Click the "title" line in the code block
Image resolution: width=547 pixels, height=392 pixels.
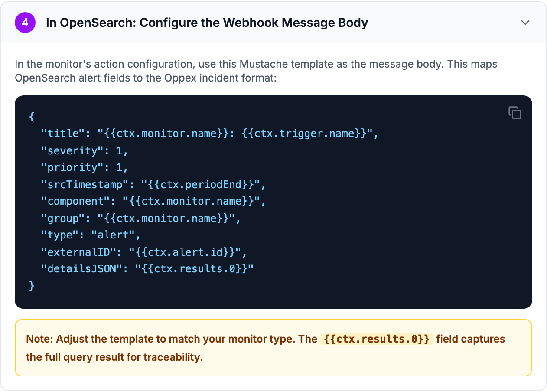pyautogui.click(x=210, y=134)
